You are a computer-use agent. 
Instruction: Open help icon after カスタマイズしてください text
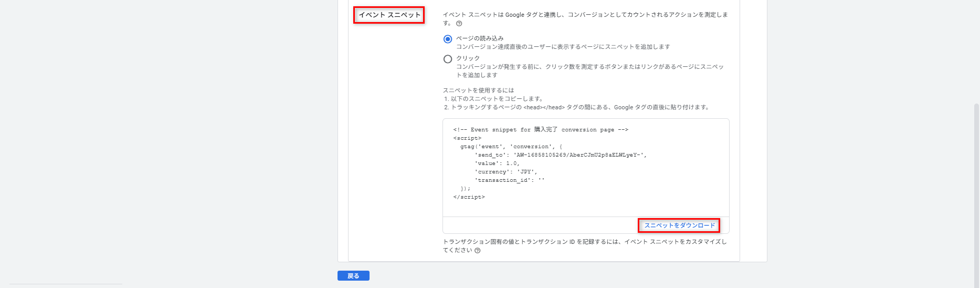(478, 251)
